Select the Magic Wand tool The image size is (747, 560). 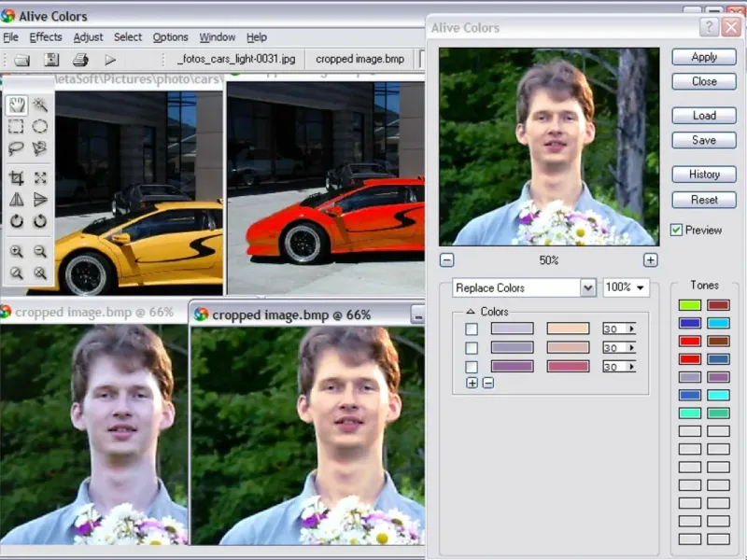[x=40, y=105]
